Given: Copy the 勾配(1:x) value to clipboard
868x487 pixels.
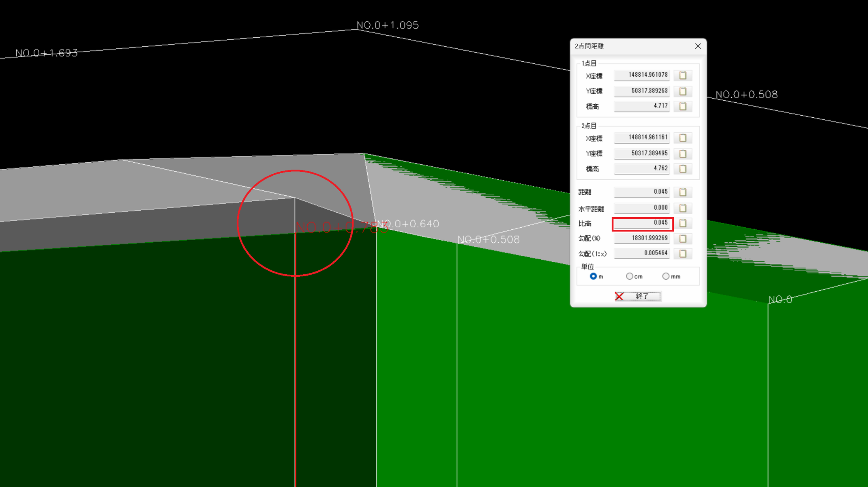Looking at the screenshot, I should [683, 254].
